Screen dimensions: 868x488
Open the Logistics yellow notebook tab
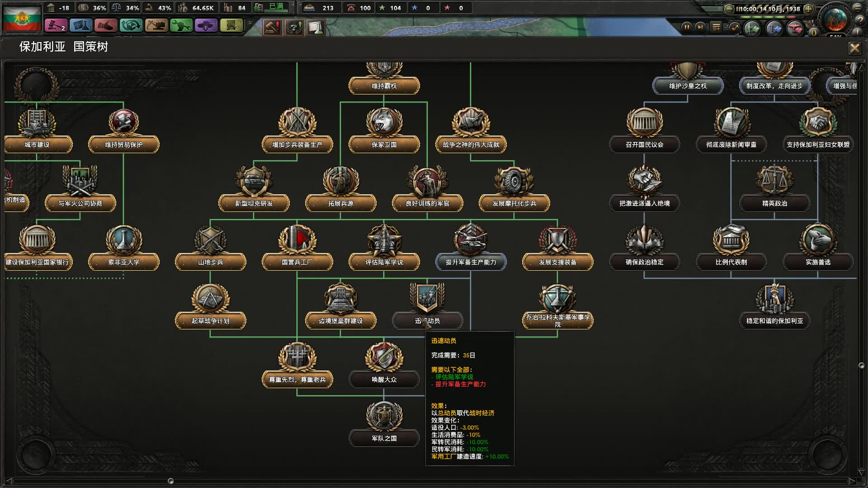point(231,26)
